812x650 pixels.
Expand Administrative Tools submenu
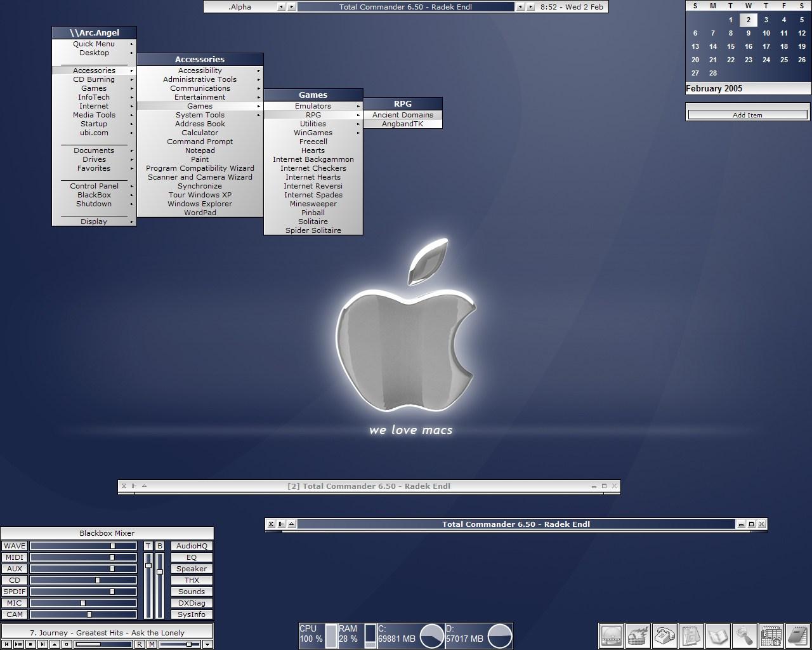click(200, 79)
